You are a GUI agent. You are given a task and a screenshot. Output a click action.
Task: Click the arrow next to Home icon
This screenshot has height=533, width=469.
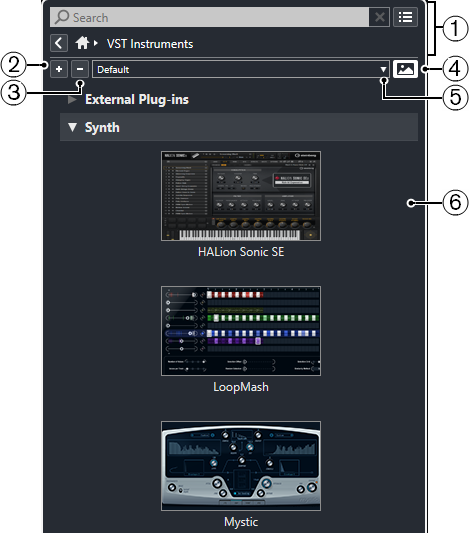[x=95, y=43]
